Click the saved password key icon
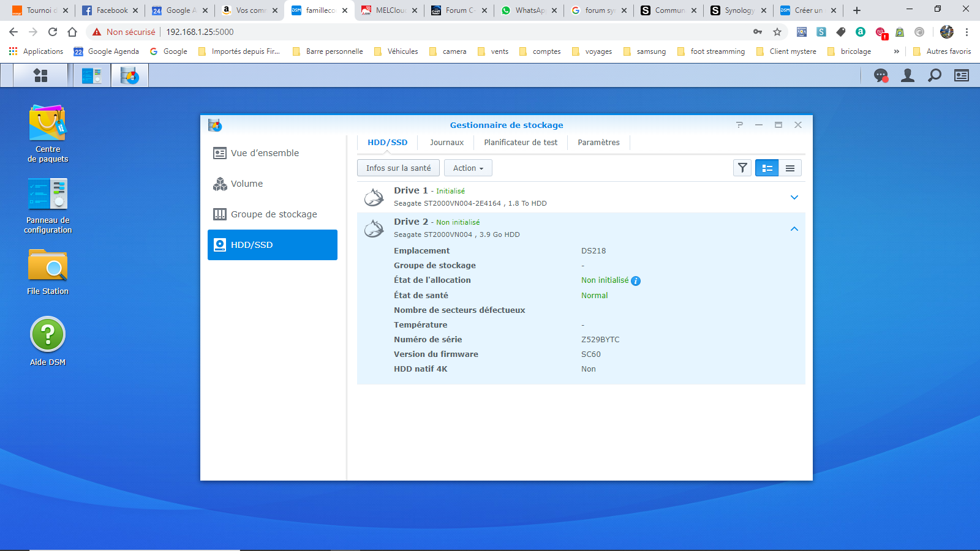Image resolution: width=980 pixels, height=551 pixels. click(758, 32)
